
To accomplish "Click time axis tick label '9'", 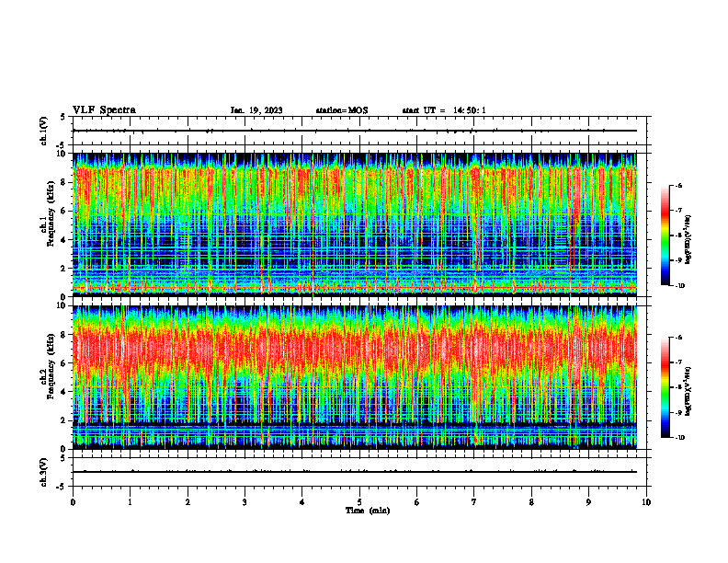I will coord(588,502).
